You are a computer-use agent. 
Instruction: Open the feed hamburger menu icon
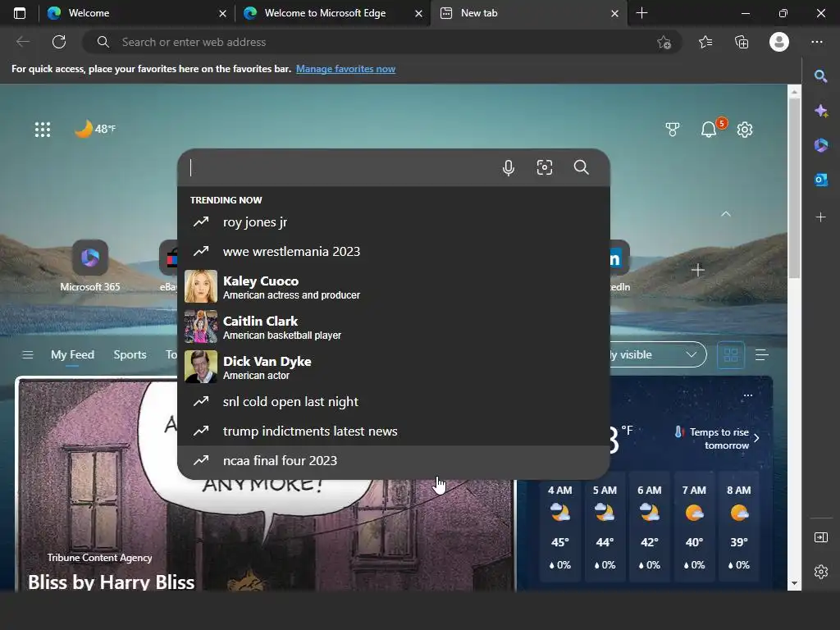tap(27, 354)
